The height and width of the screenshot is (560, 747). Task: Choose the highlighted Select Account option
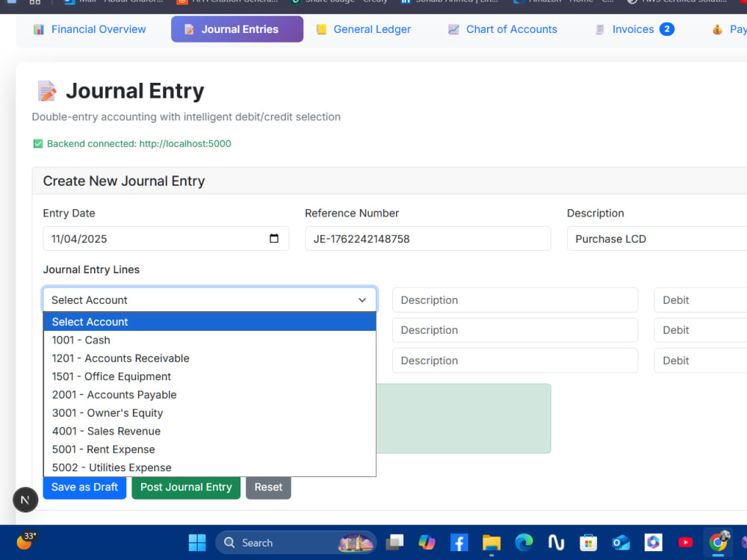point(210,322)
